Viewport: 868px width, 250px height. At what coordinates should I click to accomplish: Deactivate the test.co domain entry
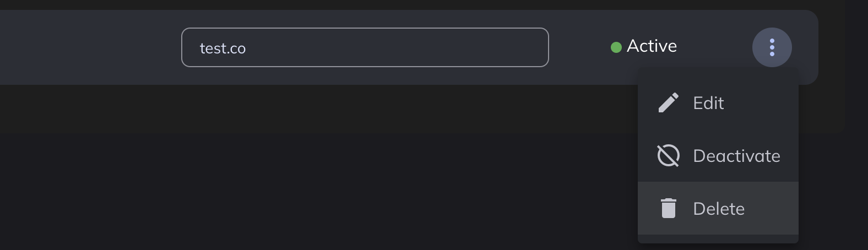pyautogui.click(x=718, y=155)
